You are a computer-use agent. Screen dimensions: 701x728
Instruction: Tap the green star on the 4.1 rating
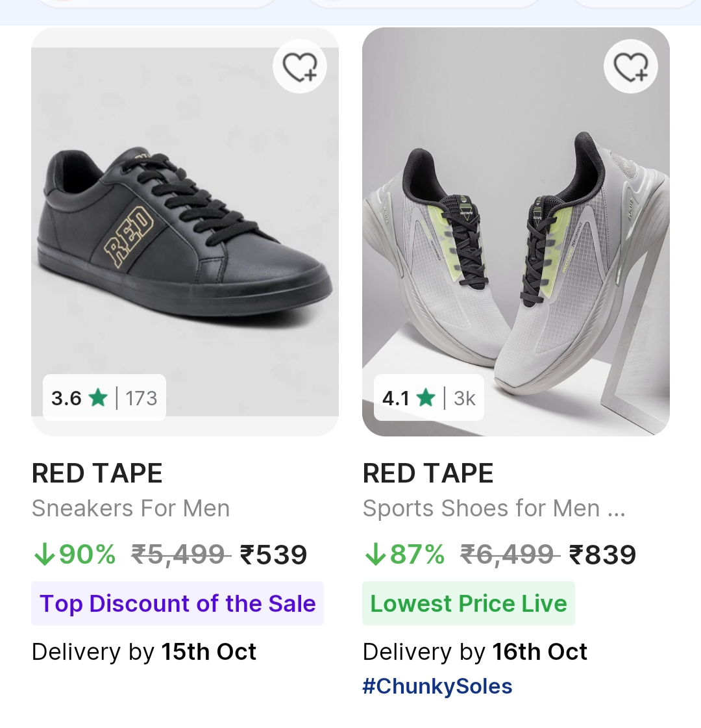click(426, 397)
